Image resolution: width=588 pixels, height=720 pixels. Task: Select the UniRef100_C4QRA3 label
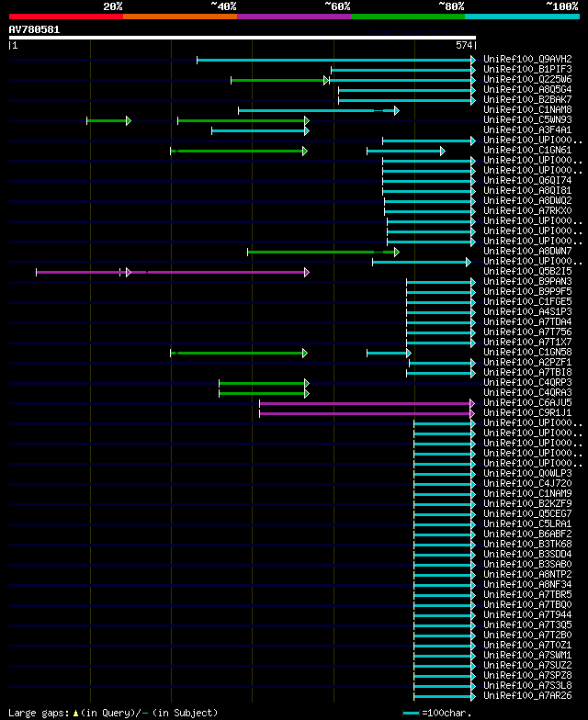click(x=527, y=392)
